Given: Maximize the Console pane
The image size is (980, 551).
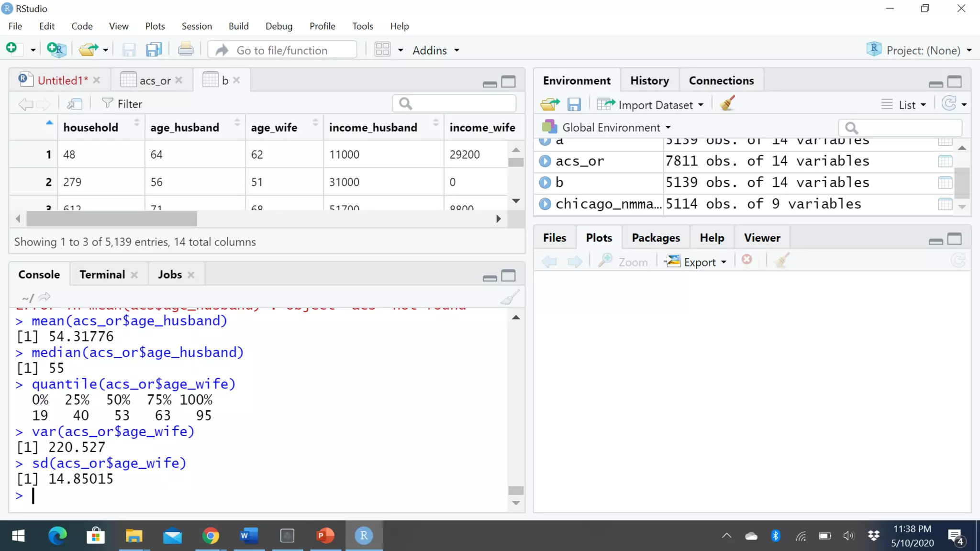Looking at the screenshot, I should pyautogui.click(x=508, y=275).
